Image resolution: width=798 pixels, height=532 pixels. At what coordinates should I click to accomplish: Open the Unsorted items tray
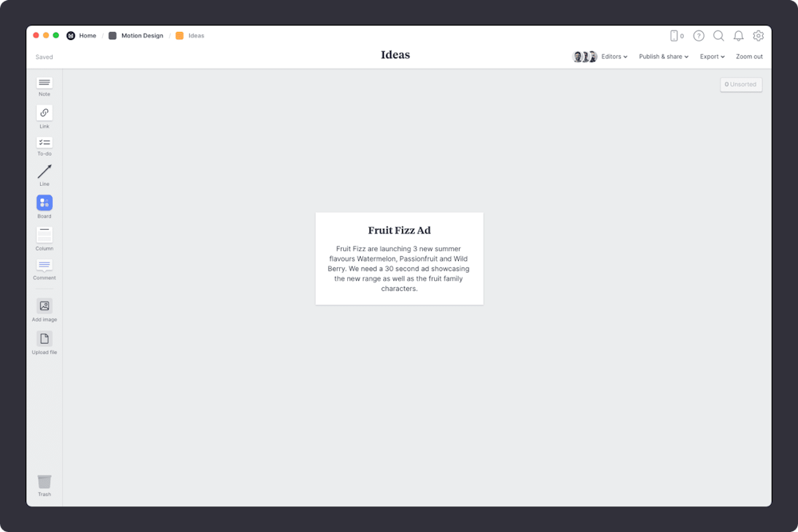tap(741, 84)
